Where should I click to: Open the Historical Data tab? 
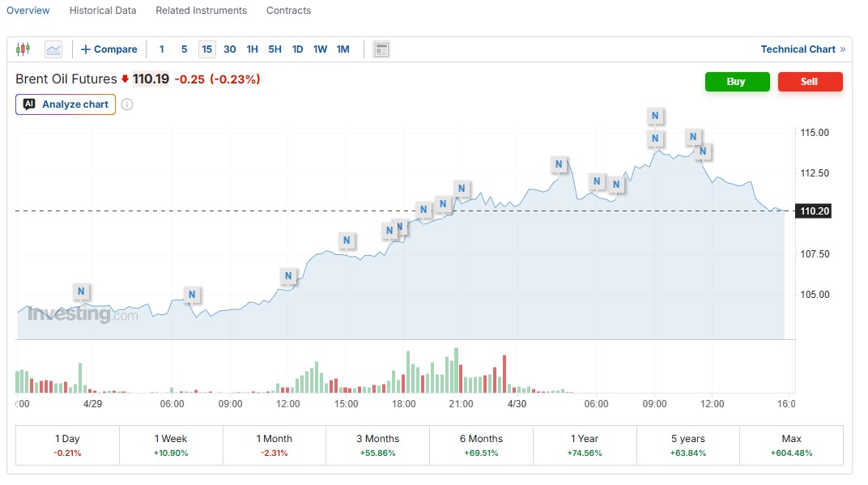pos(103,11)
